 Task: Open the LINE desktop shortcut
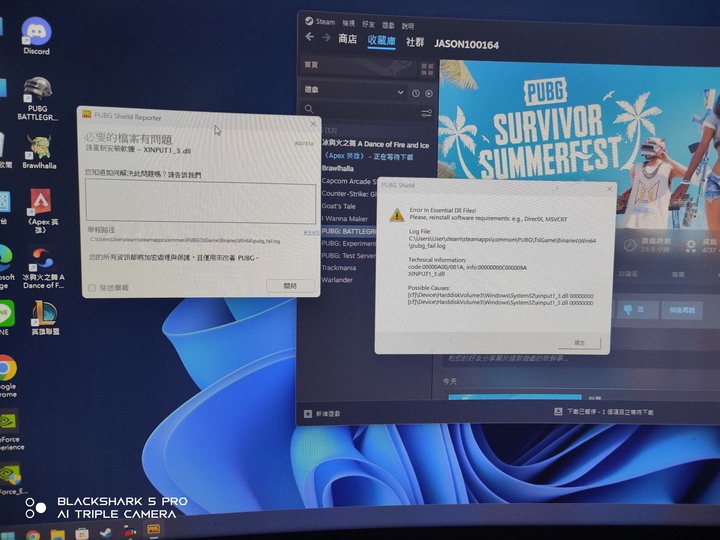point(6,318)
